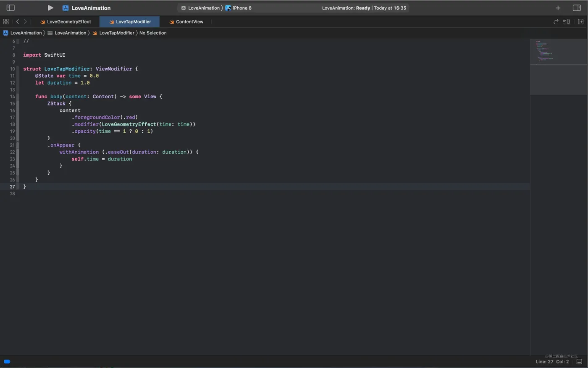Run the LoveAnimation project

click(x=50, y=8)
